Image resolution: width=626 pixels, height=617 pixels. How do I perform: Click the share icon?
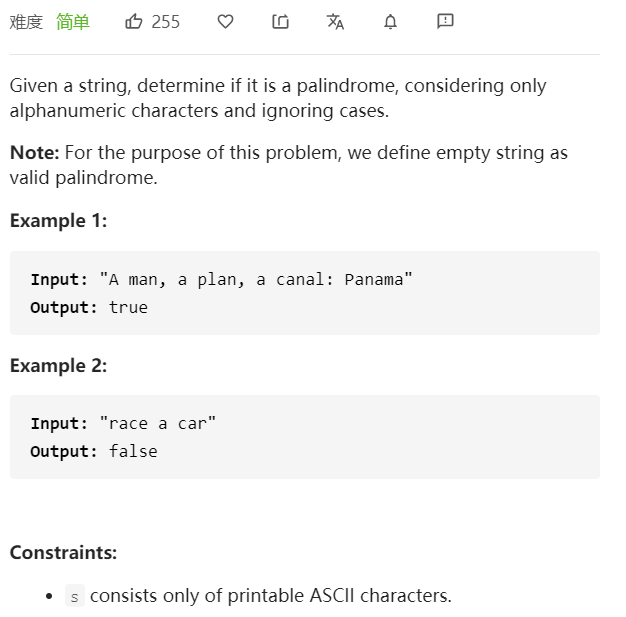pyautogui.click(x=280, y=21)
